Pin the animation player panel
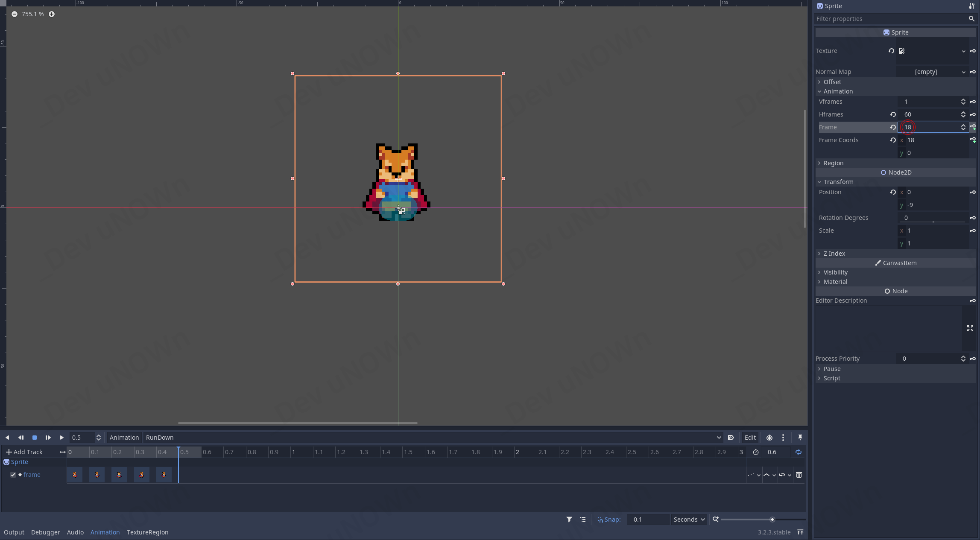This screenshot has width=980, height=540. pyautogui.click(x=800, y=438)
